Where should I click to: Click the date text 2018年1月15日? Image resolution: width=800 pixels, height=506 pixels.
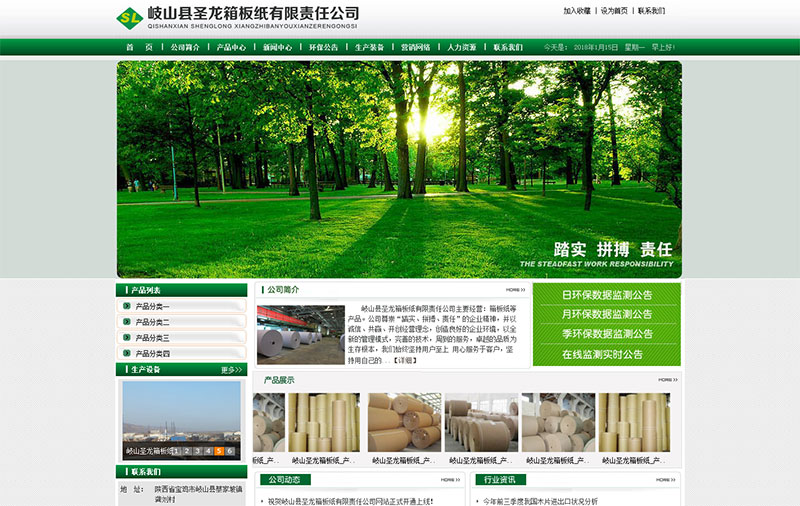coord(596,47)
